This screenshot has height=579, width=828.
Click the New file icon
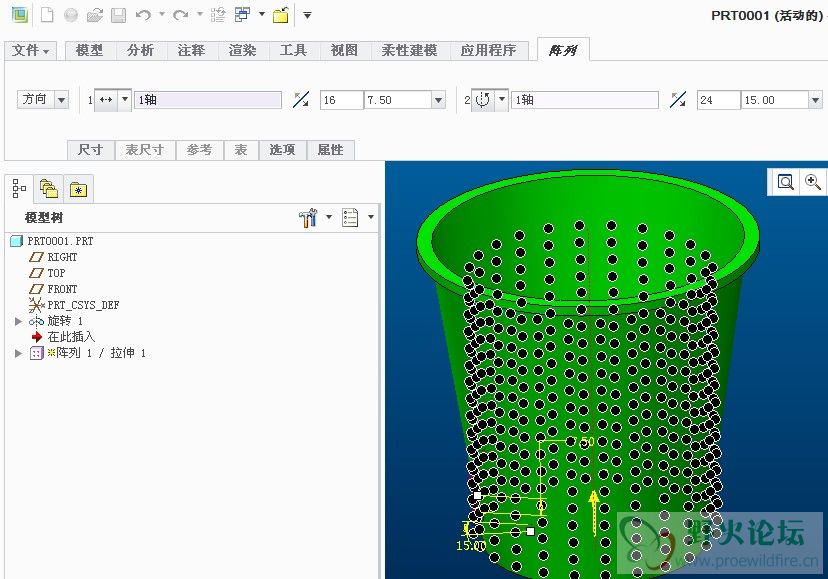46,15
